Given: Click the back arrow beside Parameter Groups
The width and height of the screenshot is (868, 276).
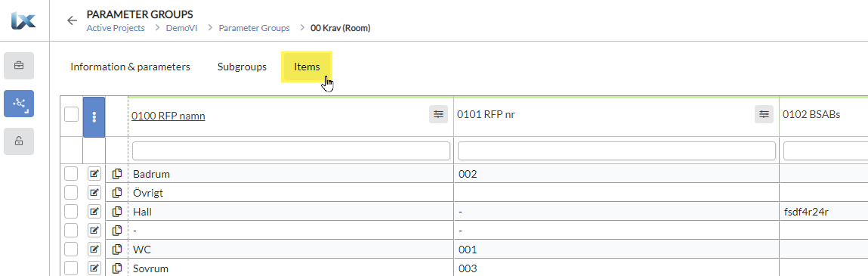Looking at the screenshot, I should point(72,21).
